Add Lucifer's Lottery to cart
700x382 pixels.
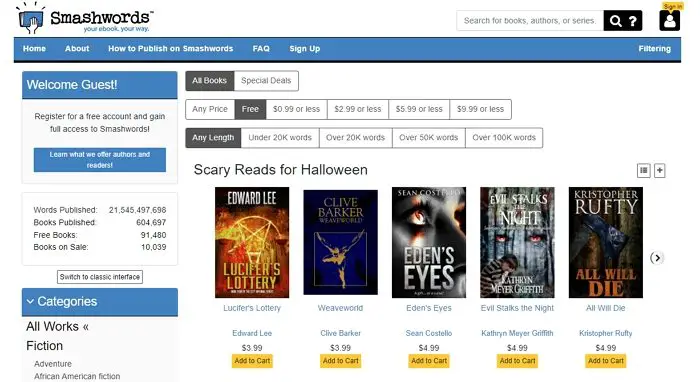[x=252, y=361]
